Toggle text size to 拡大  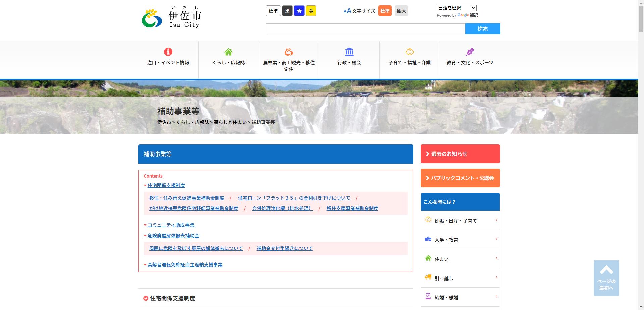pos(401,11)
